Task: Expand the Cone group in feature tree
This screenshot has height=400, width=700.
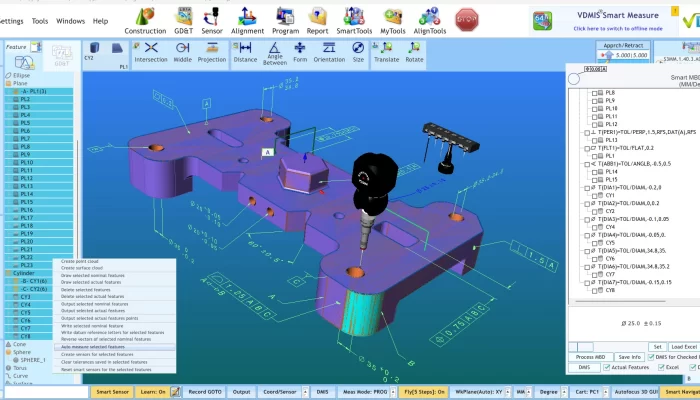Action: coord(8,344)
